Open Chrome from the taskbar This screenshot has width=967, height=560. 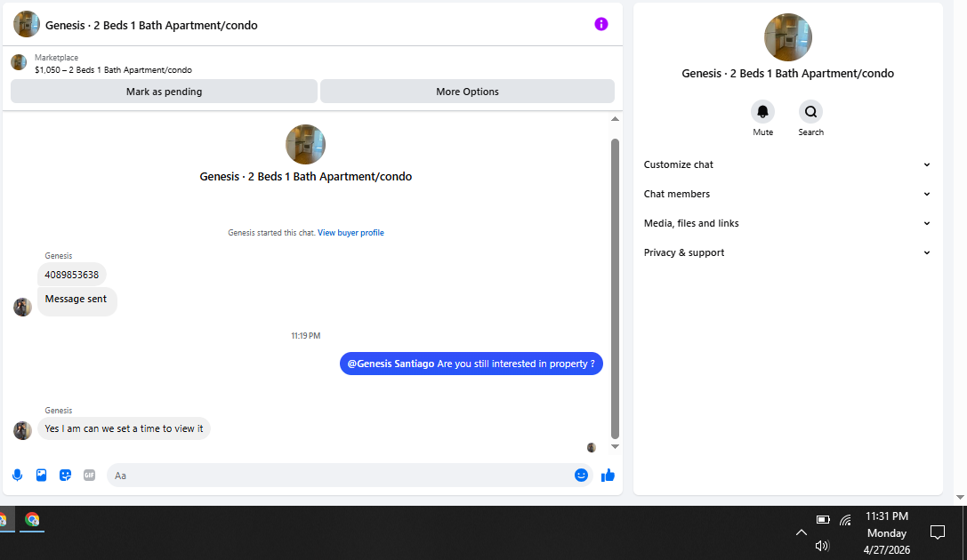(32, 519)
